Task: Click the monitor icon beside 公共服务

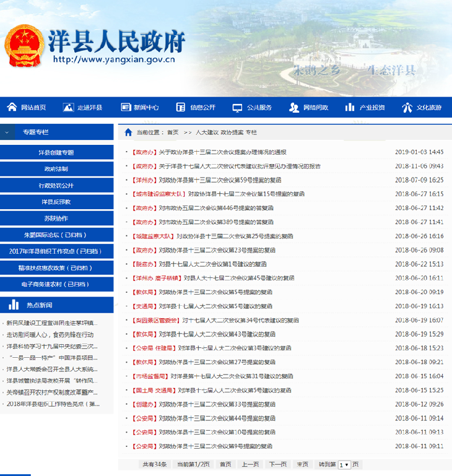Action: click(237, 107)
